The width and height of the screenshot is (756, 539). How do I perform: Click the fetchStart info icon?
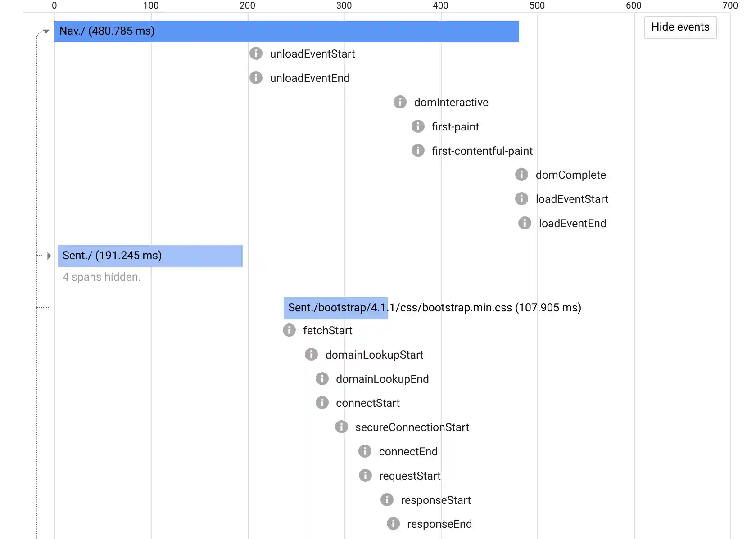(x=290, y=330)
